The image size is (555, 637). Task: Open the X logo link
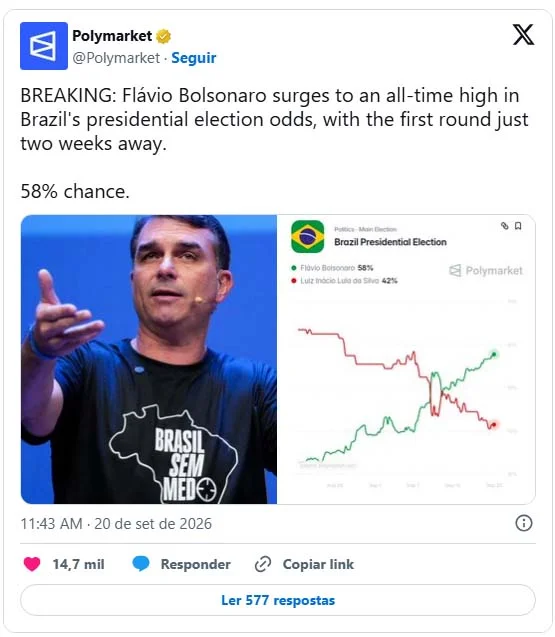(x=523, y=35)
